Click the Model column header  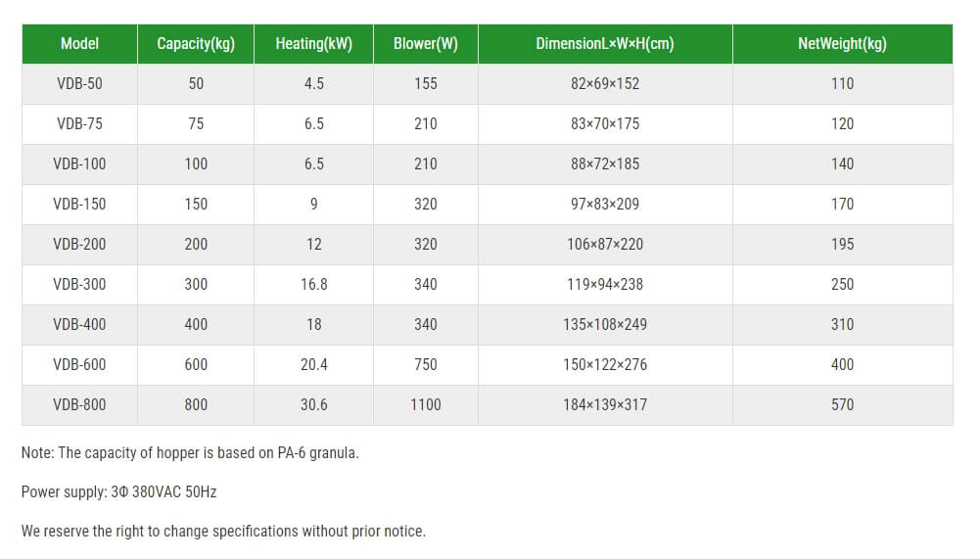(79, 44)
